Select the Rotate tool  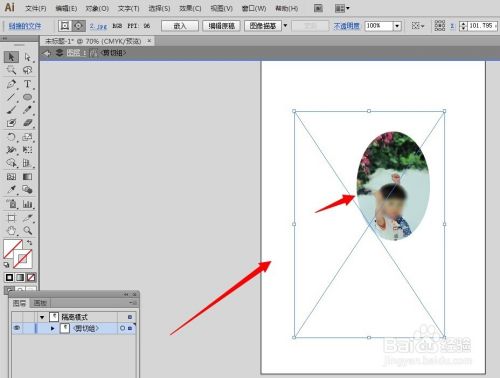(11, 137)
